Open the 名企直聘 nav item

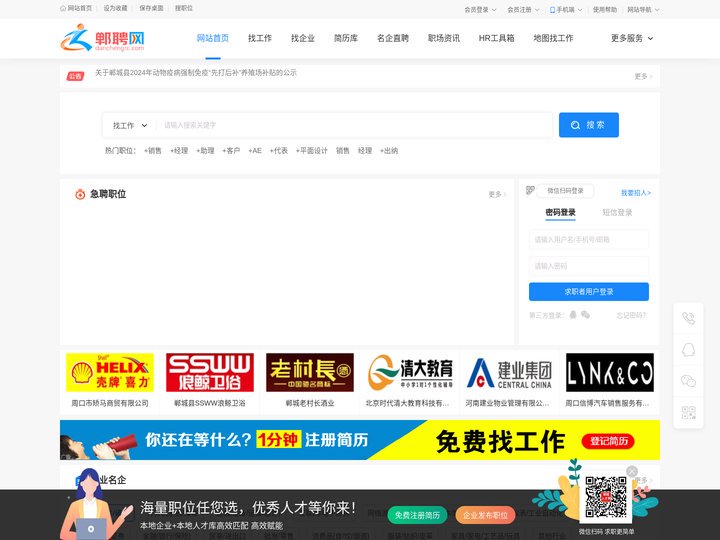click(393, 38)
